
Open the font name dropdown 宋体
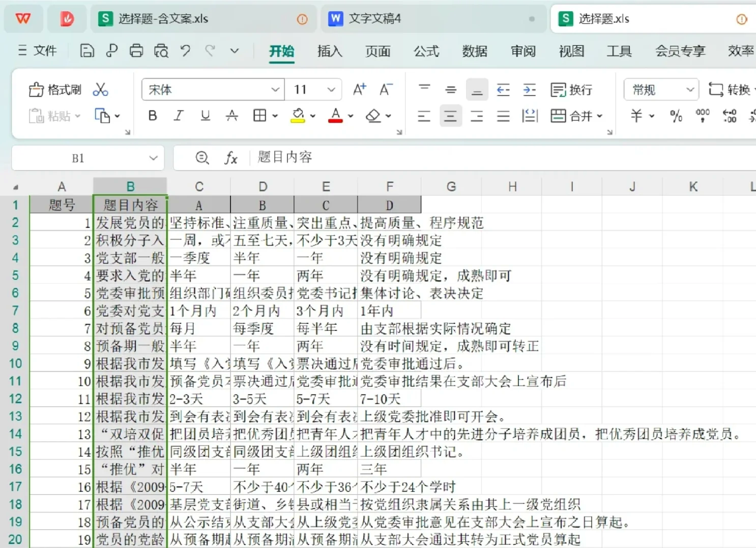click(x=275, y=90)
